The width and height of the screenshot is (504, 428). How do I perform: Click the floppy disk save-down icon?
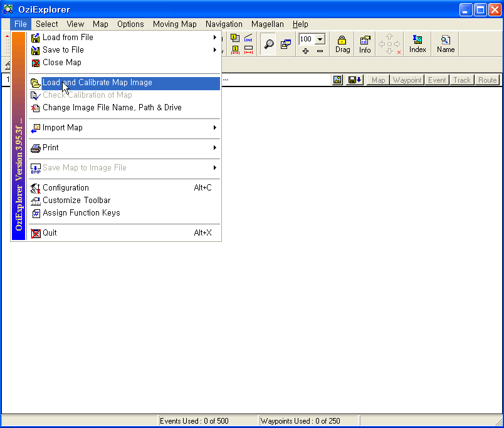pyautogui.click(x=355, y=80)
